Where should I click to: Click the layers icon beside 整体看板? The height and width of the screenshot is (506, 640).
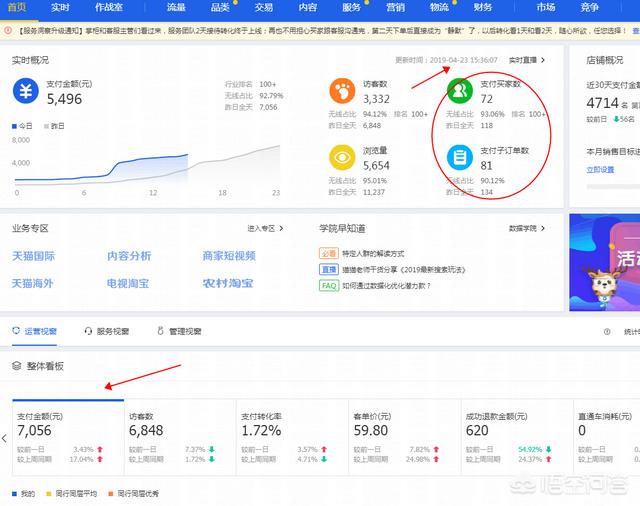coord(17,366)
